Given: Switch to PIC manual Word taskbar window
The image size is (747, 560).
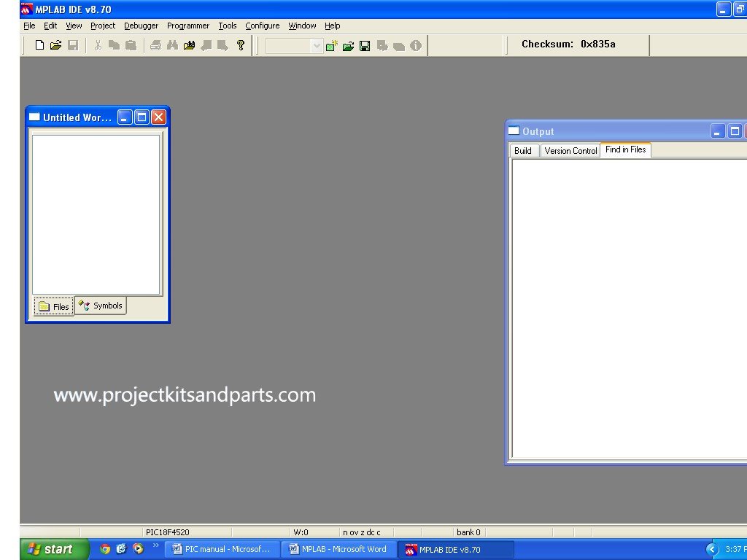Looking at the screenshot, I should point(222,549).
